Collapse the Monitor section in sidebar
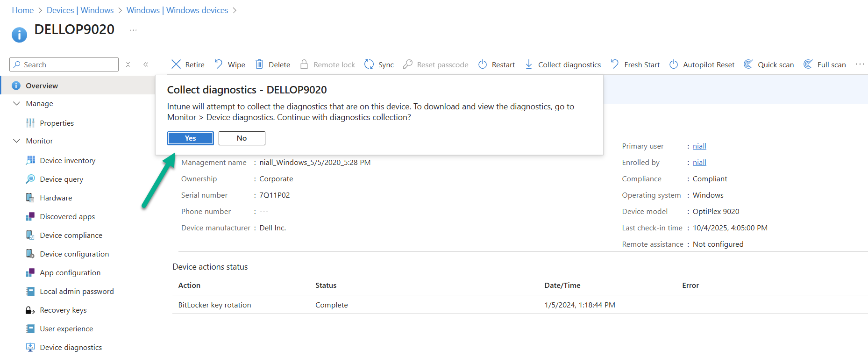 [x=17, y=141]
